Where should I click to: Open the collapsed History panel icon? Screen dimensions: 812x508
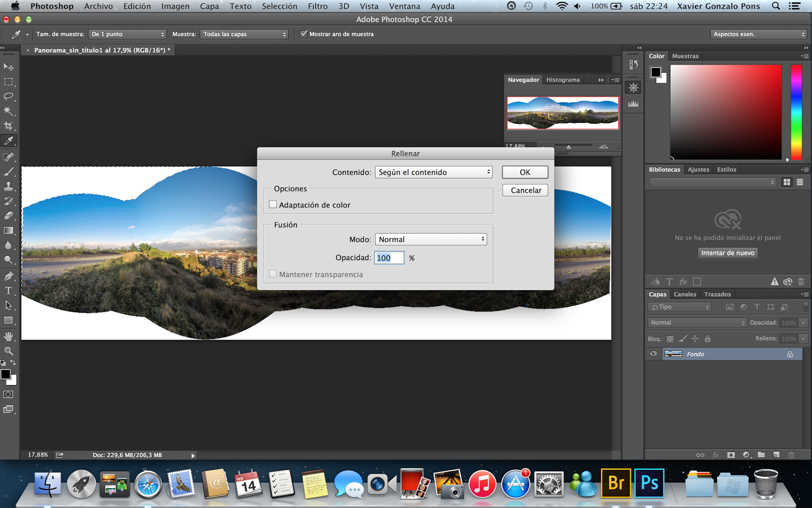click(x=633, y=65)
